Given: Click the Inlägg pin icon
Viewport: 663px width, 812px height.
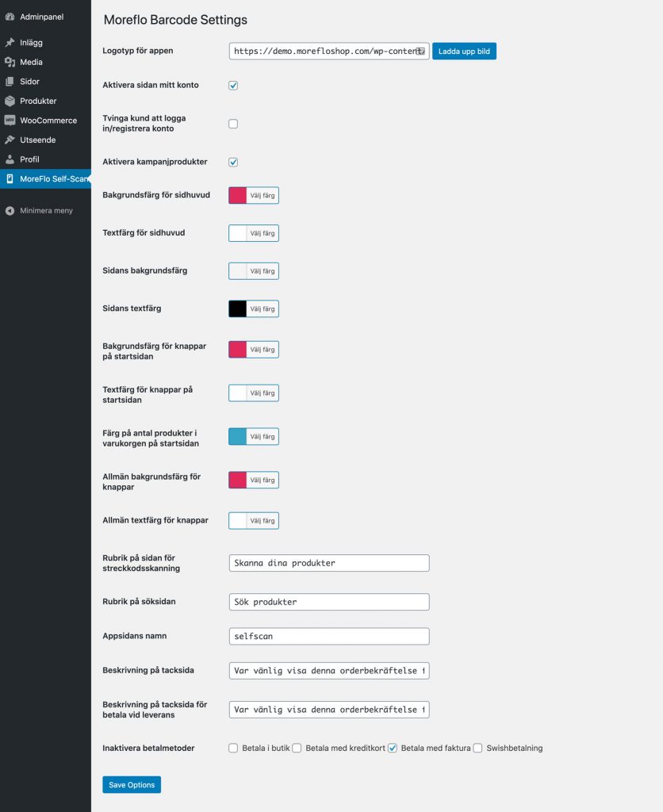Looking at the screenshot, I should (x=10, y=43).
